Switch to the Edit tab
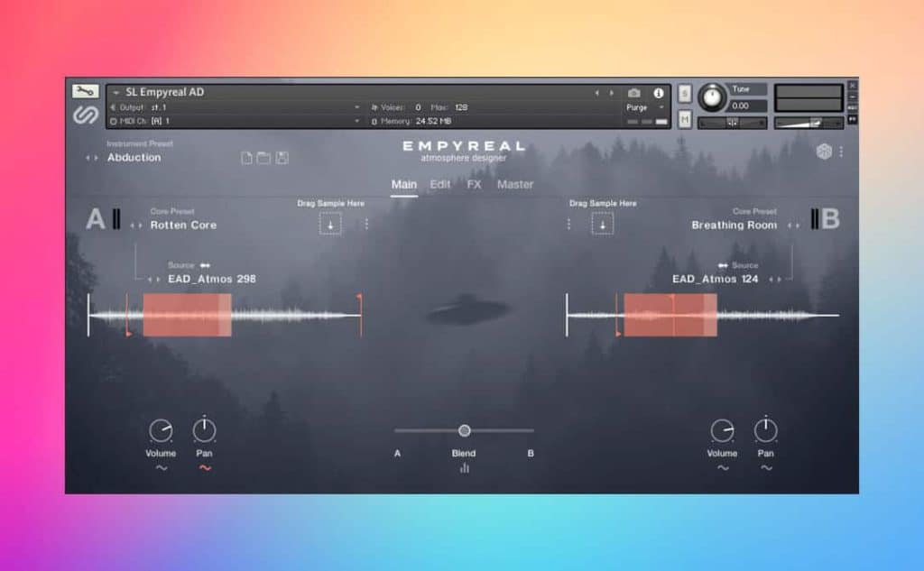The image size is (924, 571). [440, 184]
